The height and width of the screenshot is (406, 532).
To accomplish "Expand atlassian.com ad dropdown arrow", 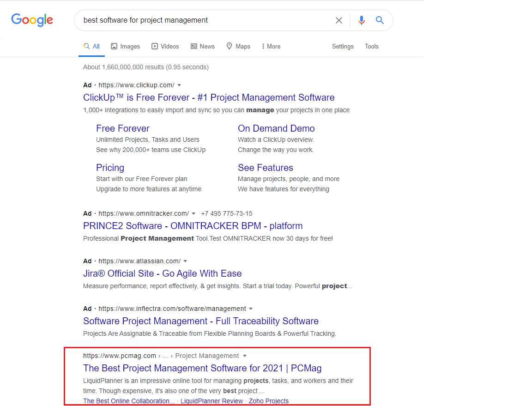I will click(x=185, y=261).
